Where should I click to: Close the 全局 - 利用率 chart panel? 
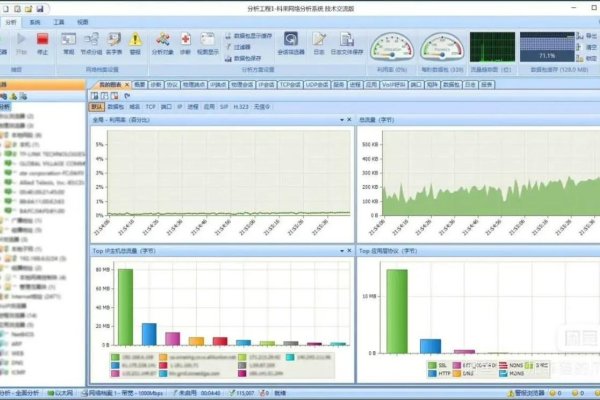click(x=349, y=120)
